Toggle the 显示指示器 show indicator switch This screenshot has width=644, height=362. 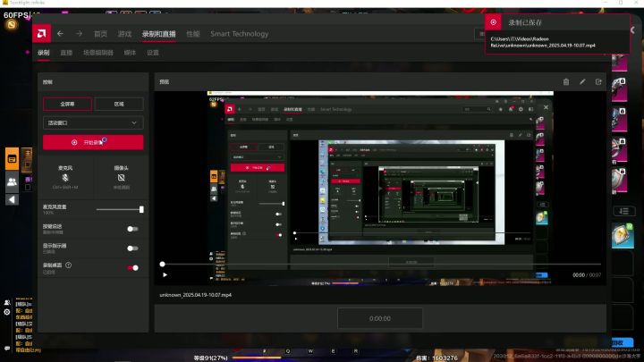pos(132,248)
